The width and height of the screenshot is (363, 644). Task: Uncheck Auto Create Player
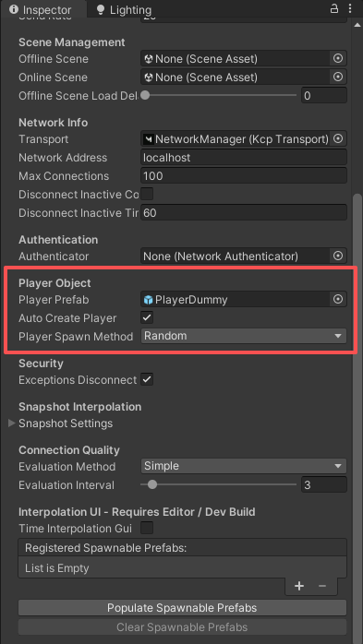point(147,318)
